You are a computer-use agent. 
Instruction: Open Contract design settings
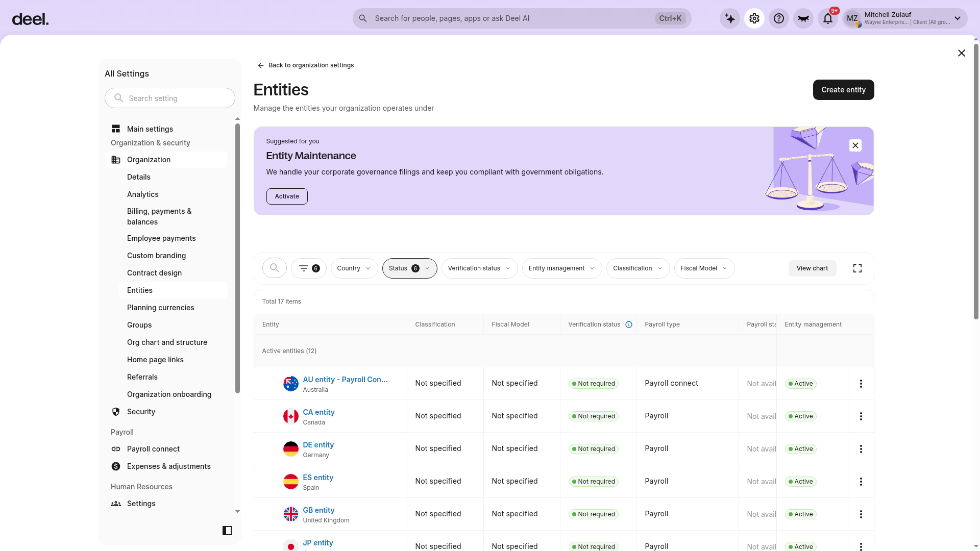[154, 273]
